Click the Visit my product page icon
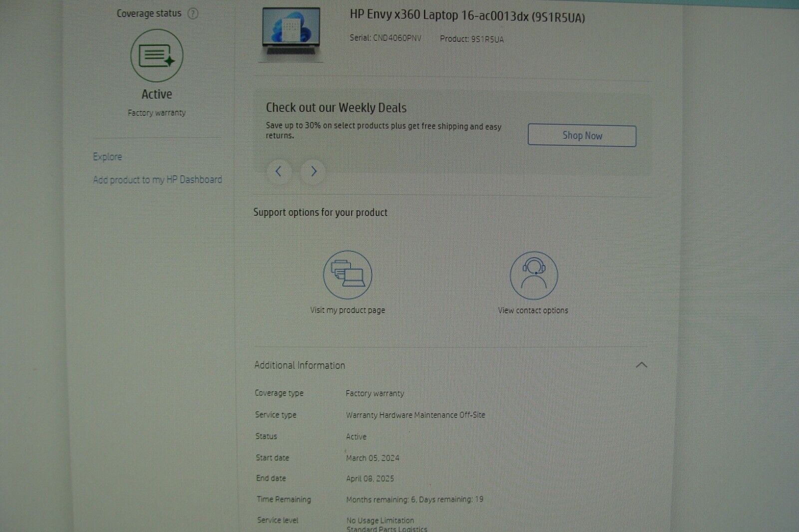This screenshot has height=532, width=799. coord(348,275)
